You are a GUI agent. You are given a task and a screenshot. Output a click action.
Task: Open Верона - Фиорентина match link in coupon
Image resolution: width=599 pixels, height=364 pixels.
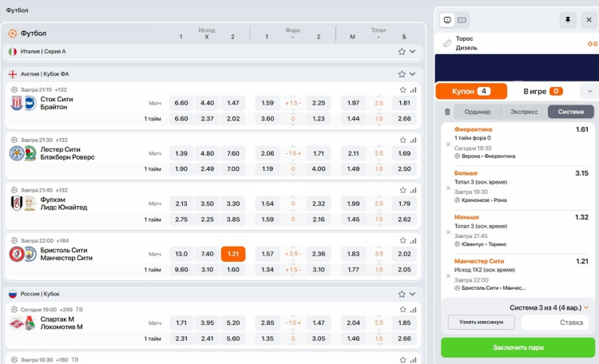[488, 156]
